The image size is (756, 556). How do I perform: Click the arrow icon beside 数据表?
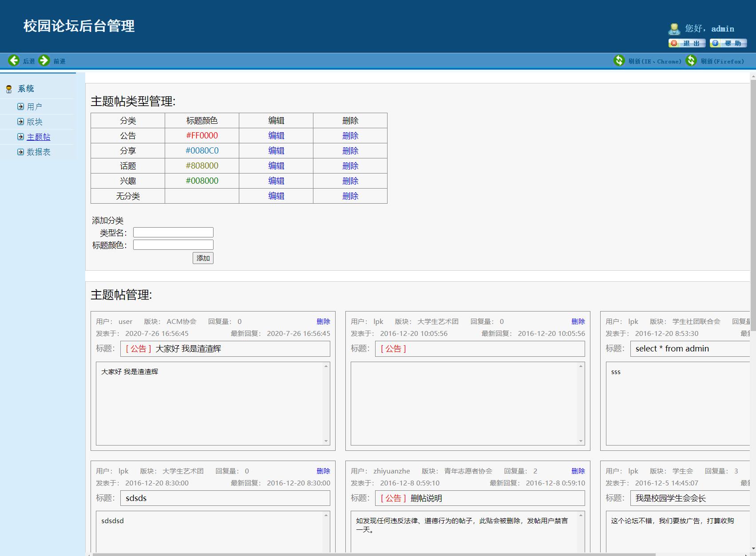click(20, 152)
